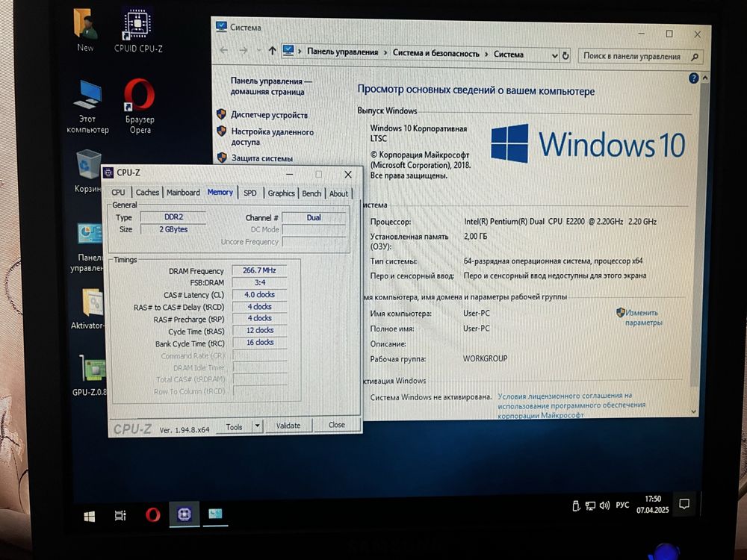Open the notification center icon
This screenshot has width=747, height=560.
tap(684, 504)
